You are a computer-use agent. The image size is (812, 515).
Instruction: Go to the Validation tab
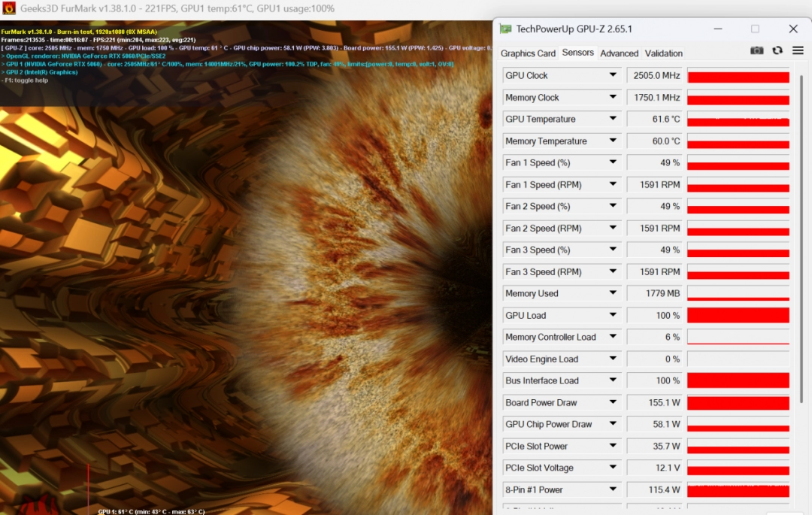(664, 53)
